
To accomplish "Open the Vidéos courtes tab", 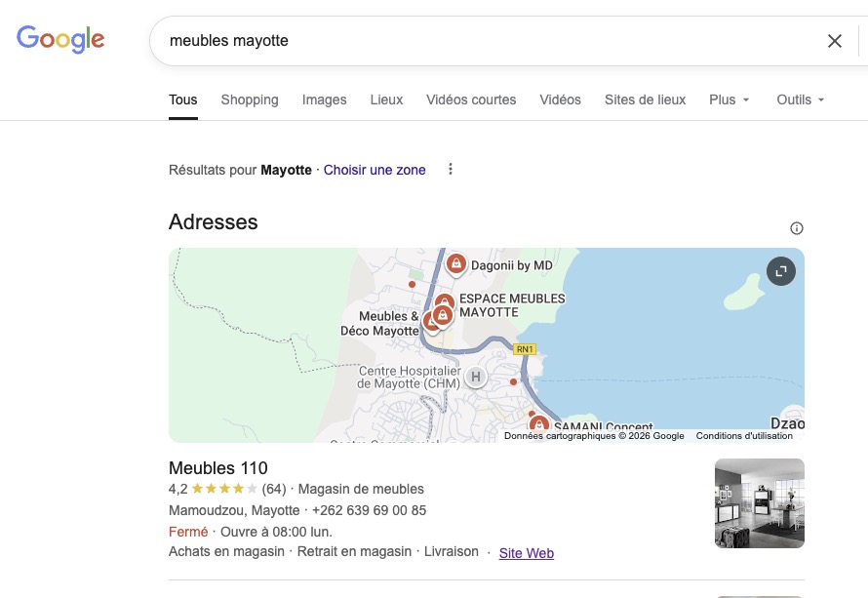I will pos(471,100).
